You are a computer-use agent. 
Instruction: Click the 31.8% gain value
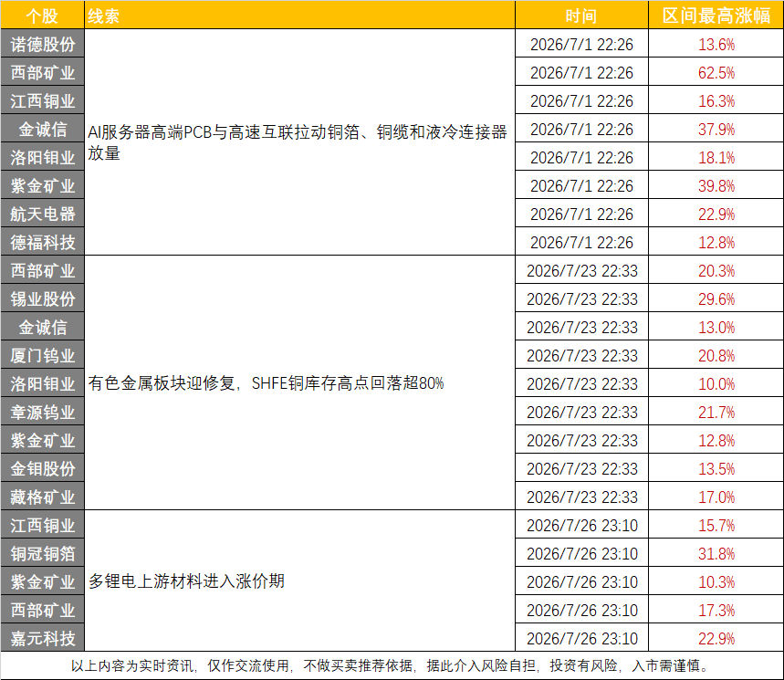click(x=716, y=554)
